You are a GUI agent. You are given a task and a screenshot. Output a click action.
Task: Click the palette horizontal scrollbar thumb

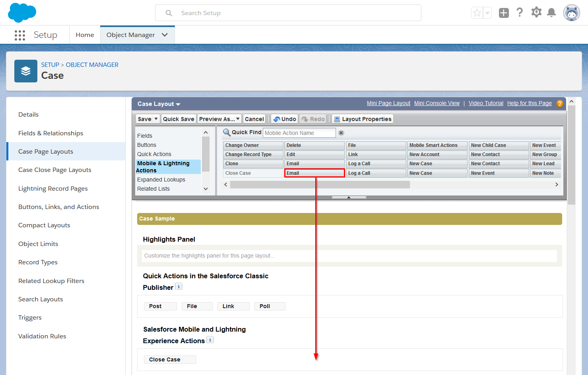click(320, 184)
